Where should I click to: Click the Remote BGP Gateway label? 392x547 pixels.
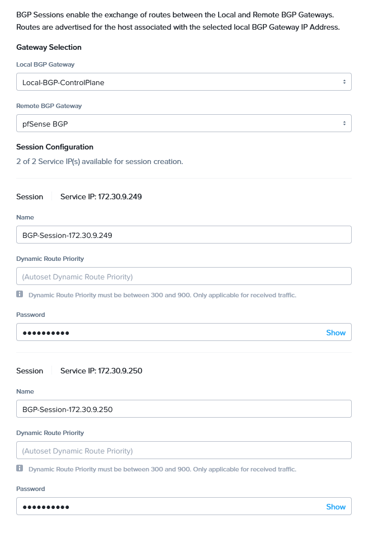[x=49, y=106]
